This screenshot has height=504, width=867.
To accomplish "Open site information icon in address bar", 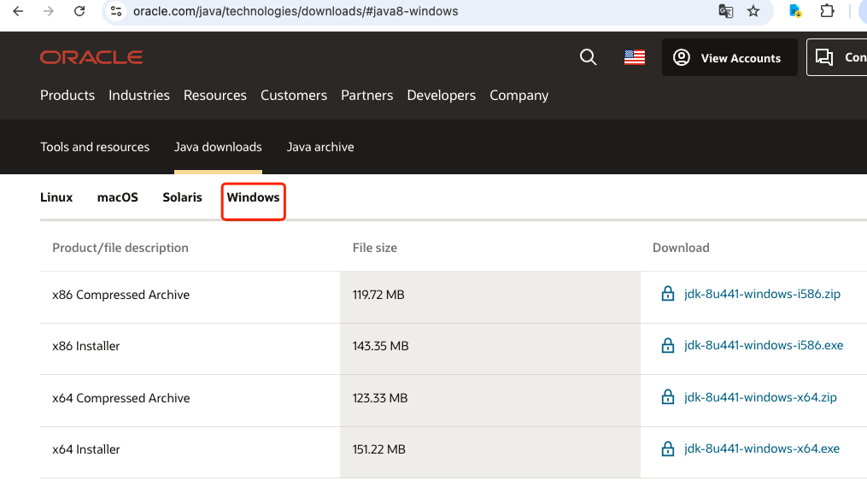I will (x=116, y=11).
